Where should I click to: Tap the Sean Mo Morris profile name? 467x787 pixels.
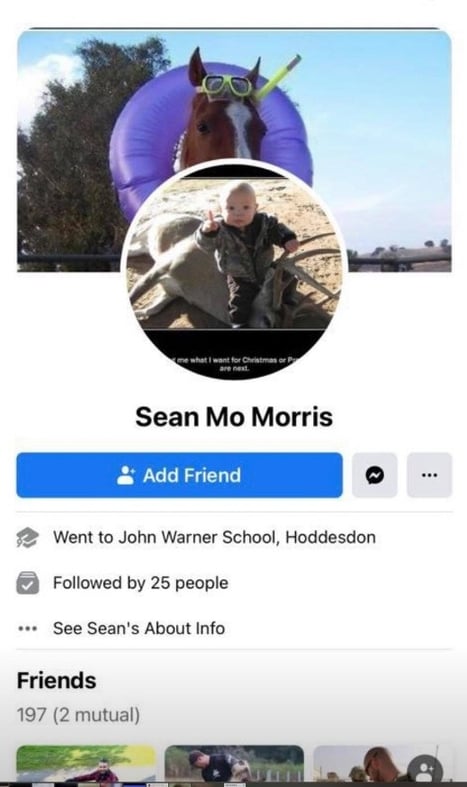pyautogui.click(x=234, y=417)
